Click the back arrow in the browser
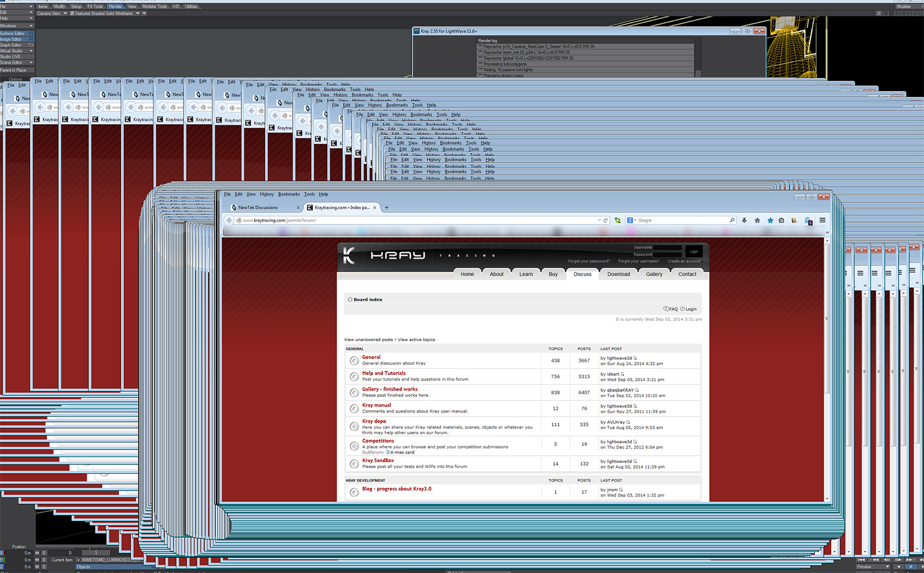 click(230, 220)
